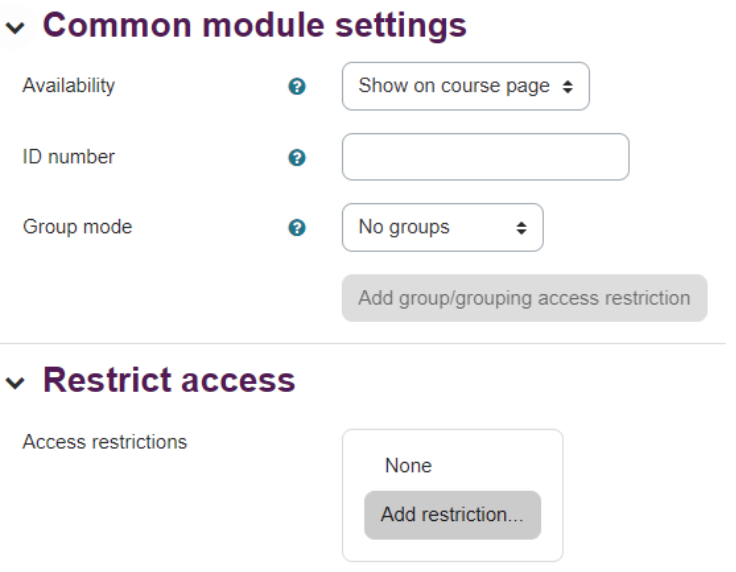This screenshot has height=572, width=736.
Task: Focus the ID number text field
Action: (x=485, y=157)
